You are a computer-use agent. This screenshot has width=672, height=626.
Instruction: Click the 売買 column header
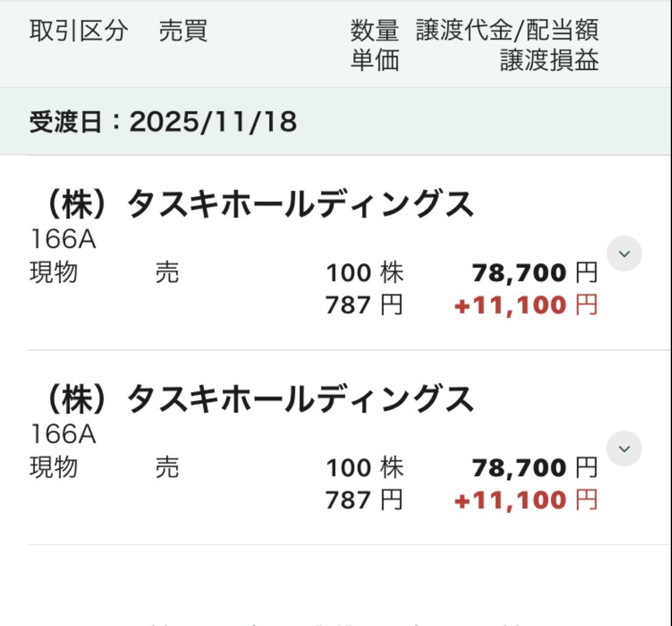point(183,31)
